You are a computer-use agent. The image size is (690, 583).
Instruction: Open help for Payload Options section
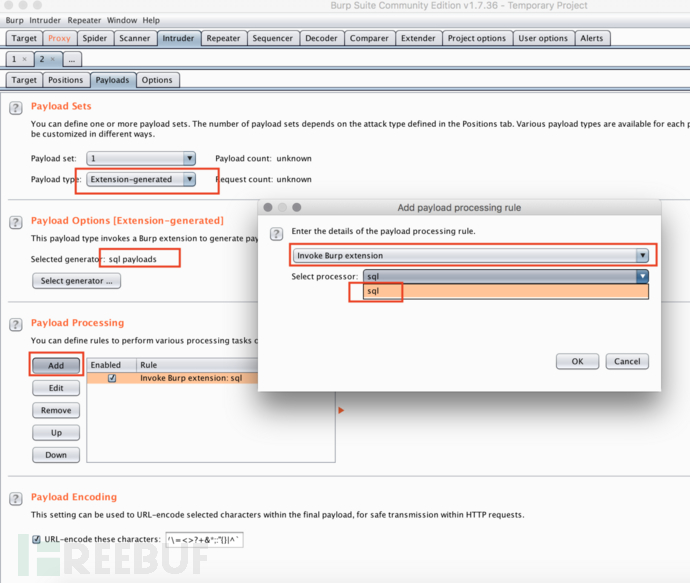click(x=16, y=222)
